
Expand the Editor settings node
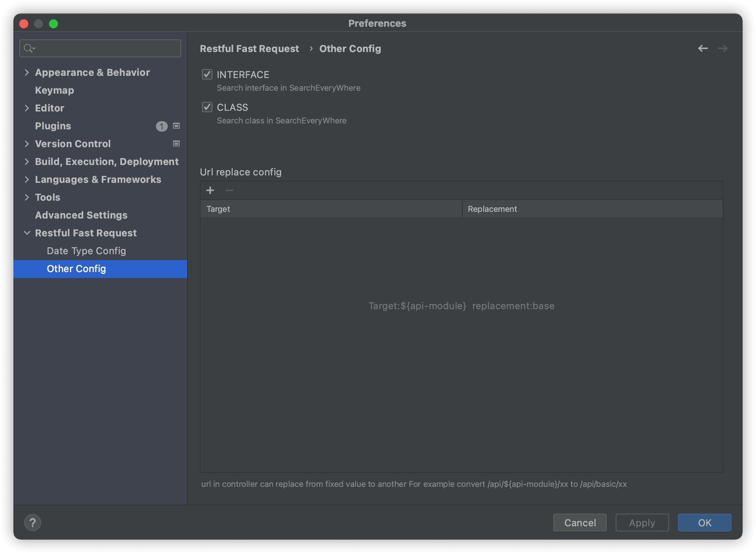[x=27, y=108]
